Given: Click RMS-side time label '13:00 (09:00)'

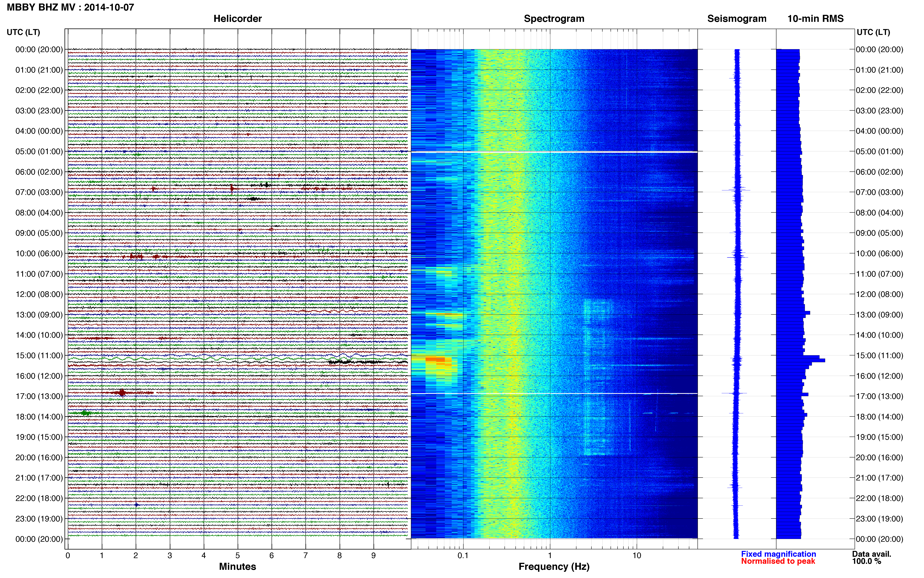Looking at the screenshot, I should 879,315.
